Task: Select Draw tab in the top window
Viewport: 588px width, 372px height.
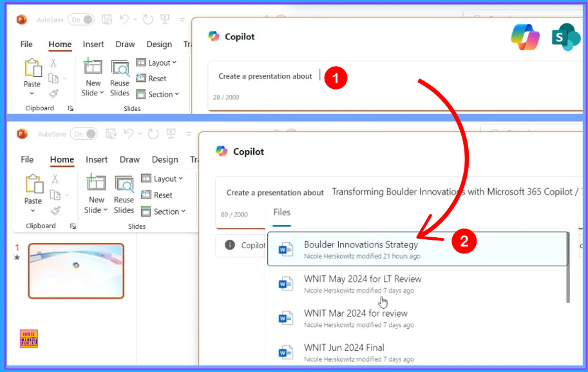Action: [125, 44]
